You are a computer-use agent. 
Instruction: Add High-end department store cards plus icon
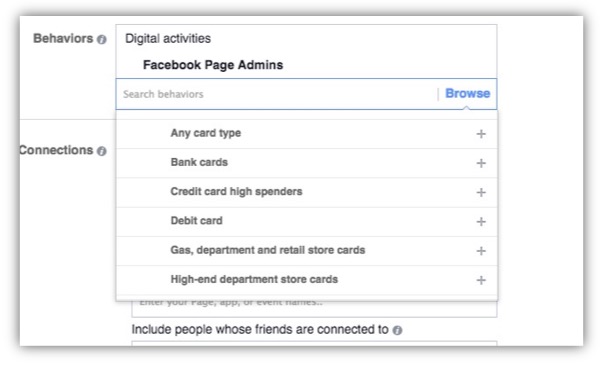[x=481, y=280]
